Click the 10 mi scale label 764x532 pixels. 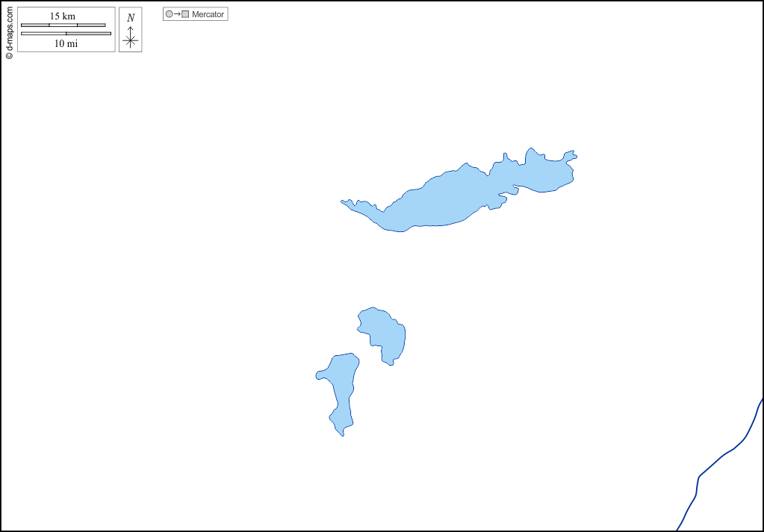tap(66, 43)
